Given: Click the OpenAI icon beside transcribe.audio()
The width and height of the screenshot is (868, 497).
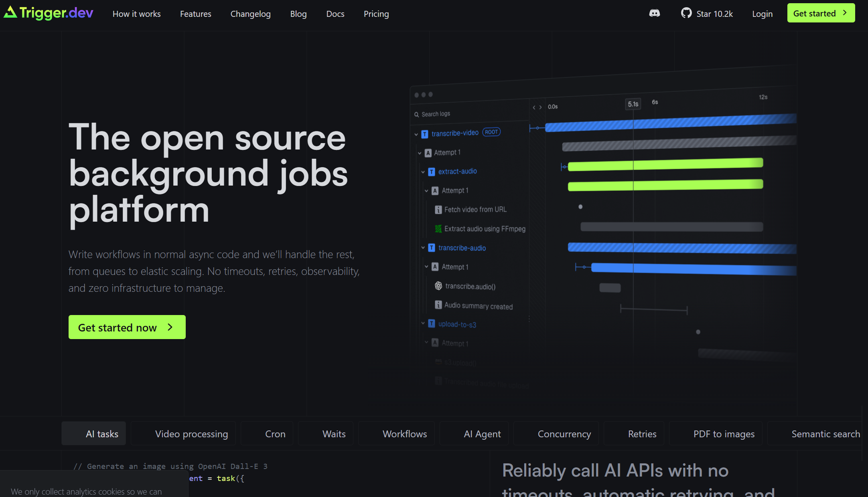Looking at the screenshot, I should (438, 286).
